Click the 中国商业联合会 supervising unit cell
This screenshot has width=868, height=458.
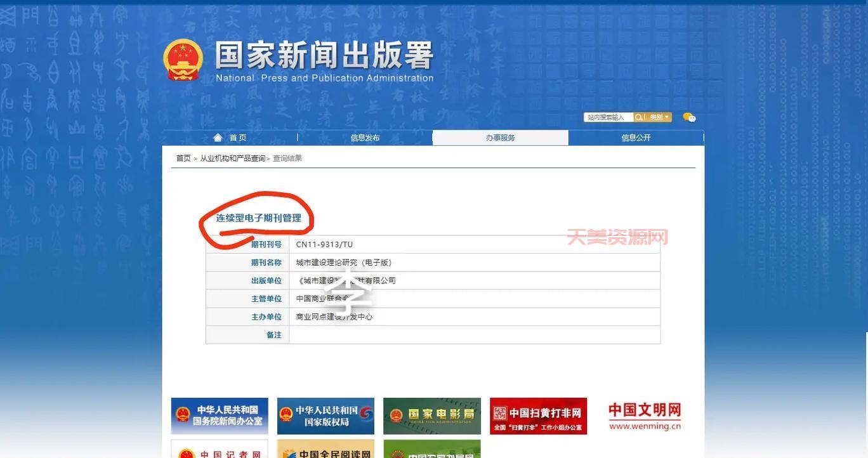coord(475,299)
